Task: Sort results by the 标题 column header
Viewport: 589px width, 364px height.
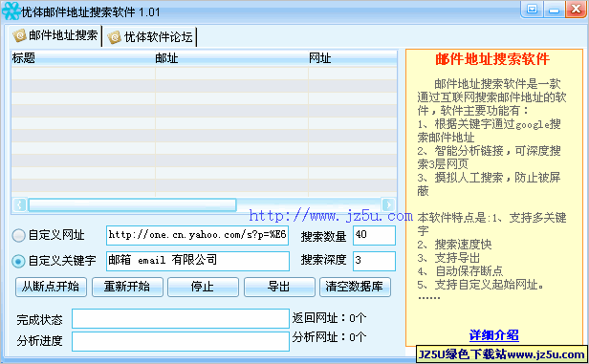Action: 83,58
